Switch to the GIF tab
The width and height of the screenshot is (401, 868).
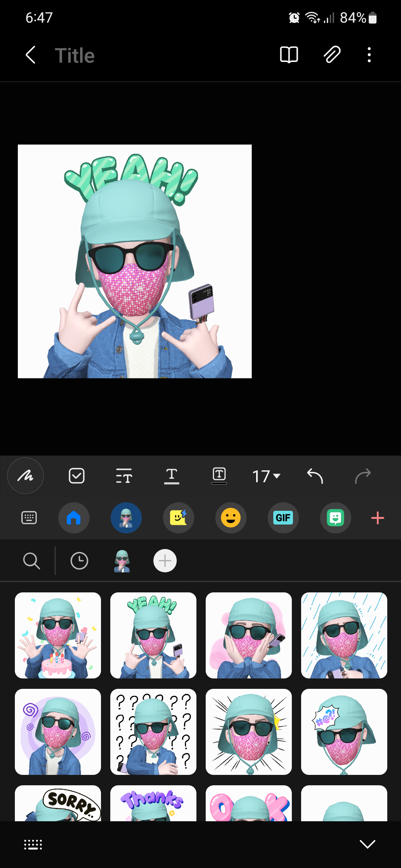(283, 518)
